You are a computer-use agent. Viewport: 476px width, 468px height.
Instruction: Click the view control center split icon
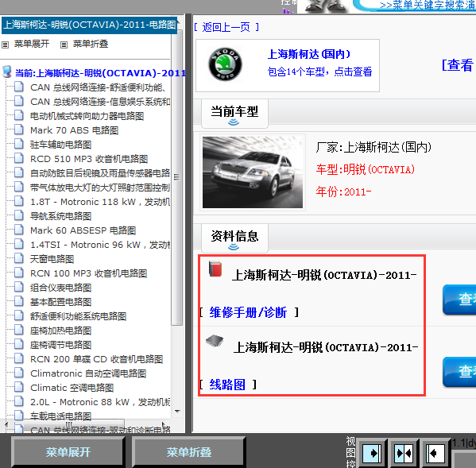point(404,454)
